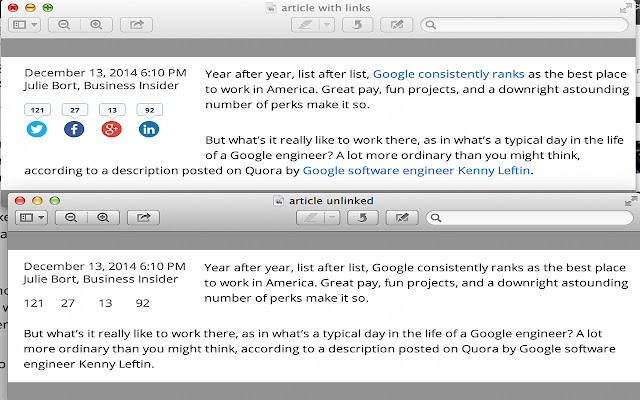Minimize the article unlinked window

click(x=37, y=201)
